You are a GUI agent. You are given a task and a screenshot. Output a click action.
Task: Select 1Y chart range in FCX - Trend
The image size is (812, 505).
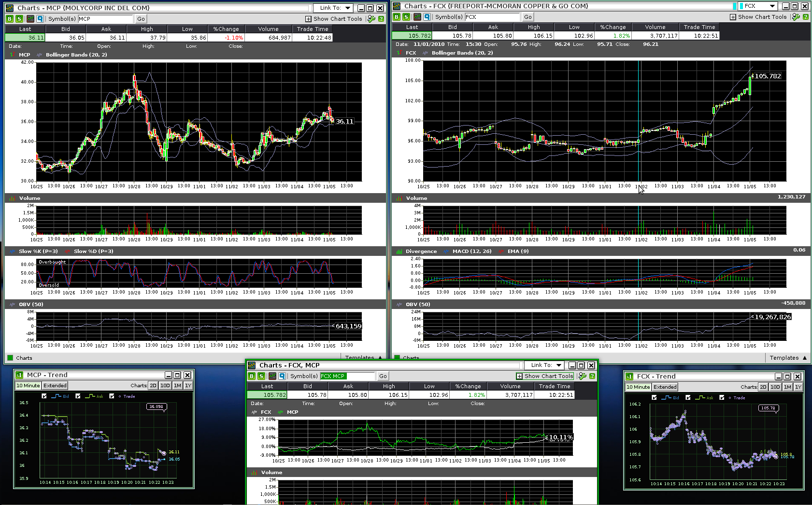coord(798,387)
